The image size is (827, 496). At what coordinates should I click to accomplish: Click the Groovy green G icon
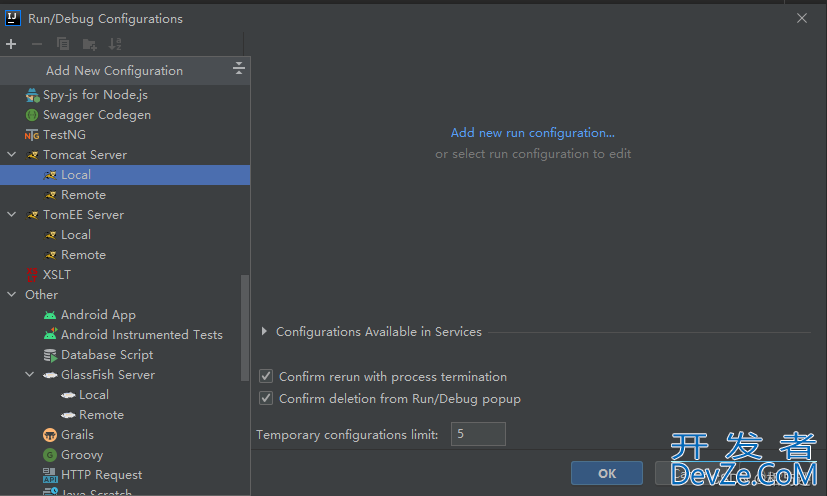pyautogui.click(x=50, y=455)
